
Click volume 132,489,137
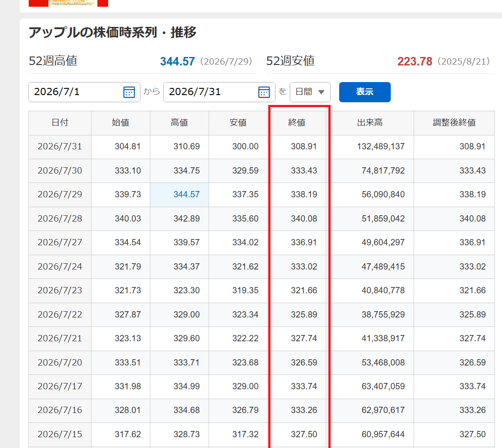[x=381, y=147]
